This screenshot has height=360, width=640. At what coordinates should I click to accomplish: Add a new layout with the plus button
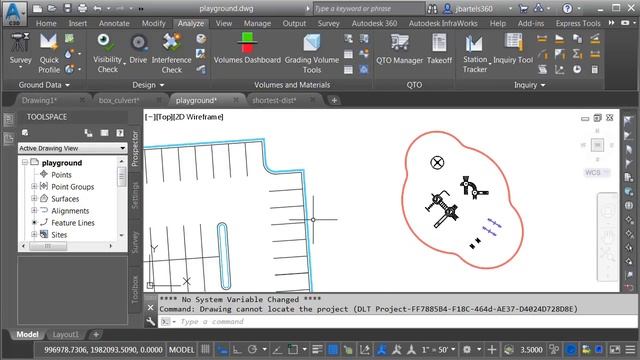coord(96,335)
